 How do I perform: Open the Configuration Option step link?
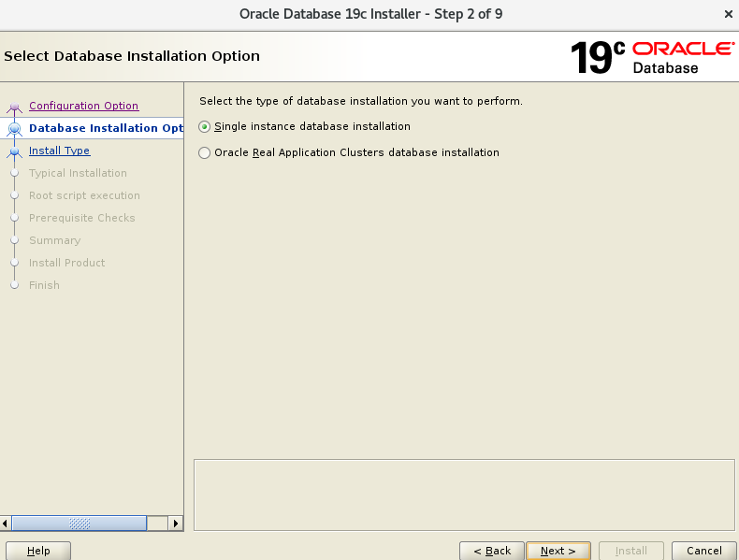(84, 106)
